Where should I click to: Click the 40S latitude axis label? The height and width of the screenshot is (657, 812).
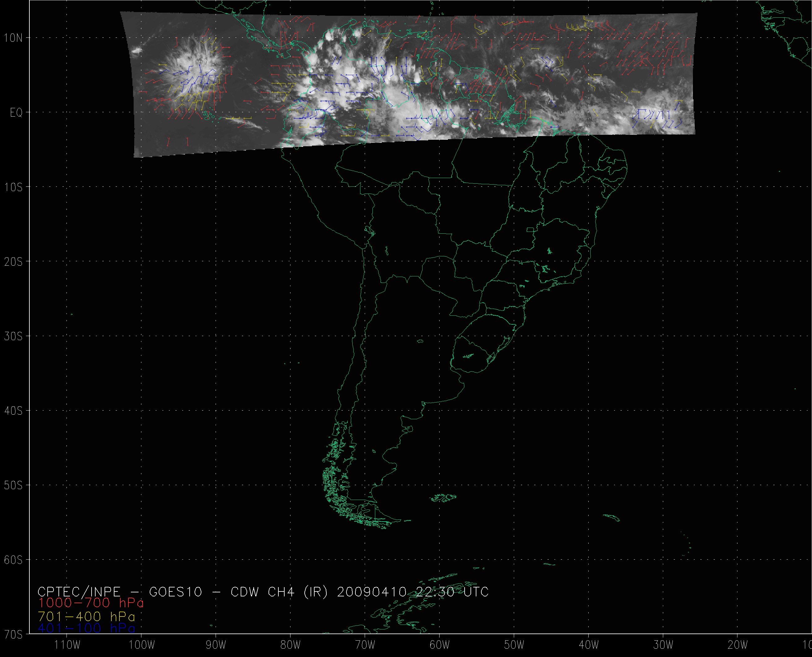coord(13,411)
